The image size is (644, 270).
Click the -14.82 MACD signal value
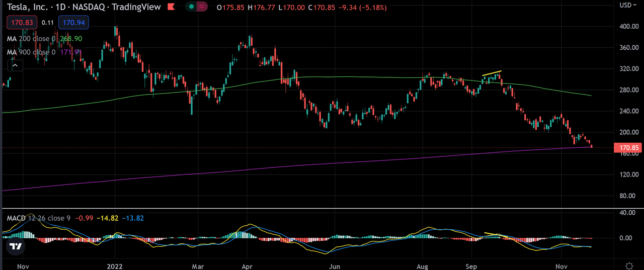[x=108, y=218]
